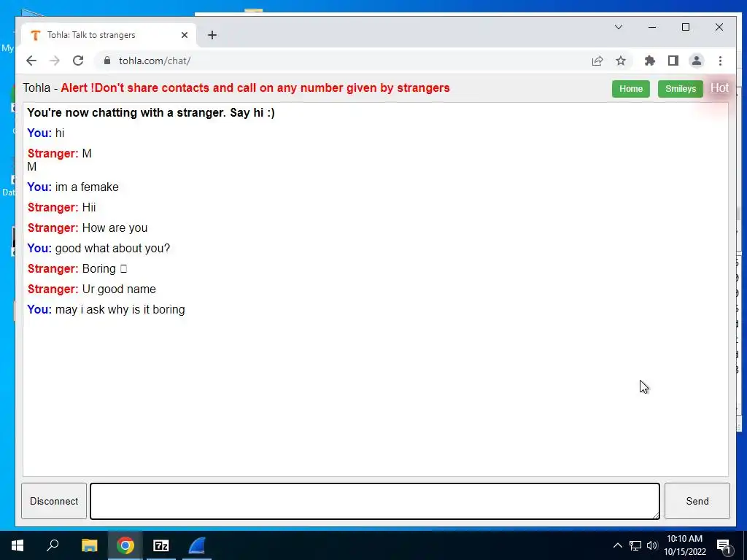This screenshot has width=747, height=560.
Task: Go back with the browser back arrow
Action: (31, 61)
